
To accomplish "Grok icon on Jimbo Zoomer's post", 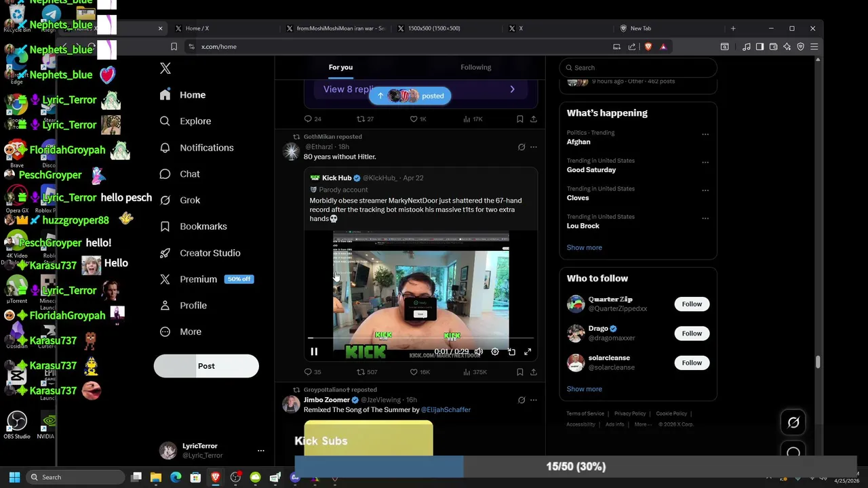I will pos(521,400).
